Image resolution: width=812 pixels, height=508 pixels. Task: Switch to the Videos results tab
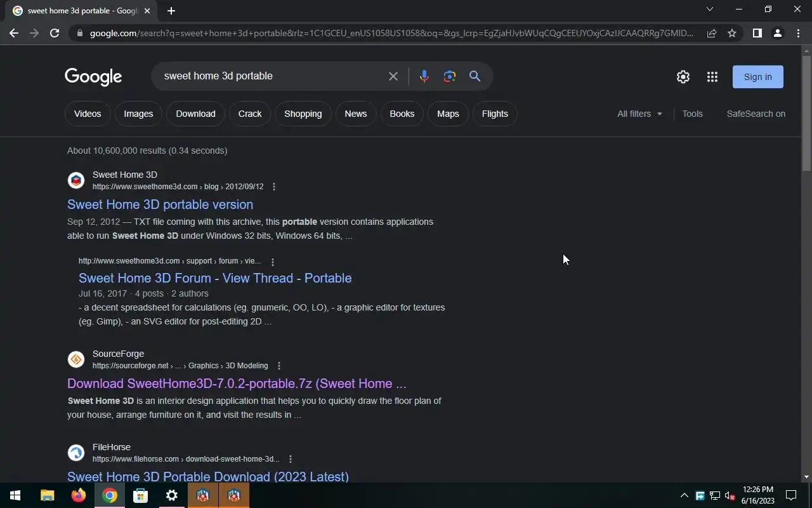pos(88,114)
